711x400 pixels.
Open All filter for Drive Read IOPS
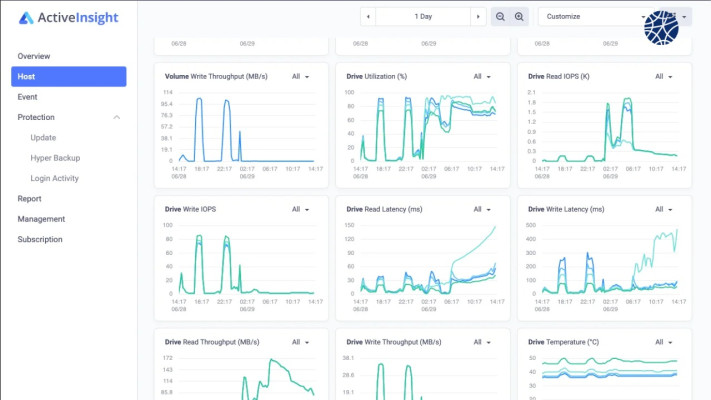pos(663,77)
